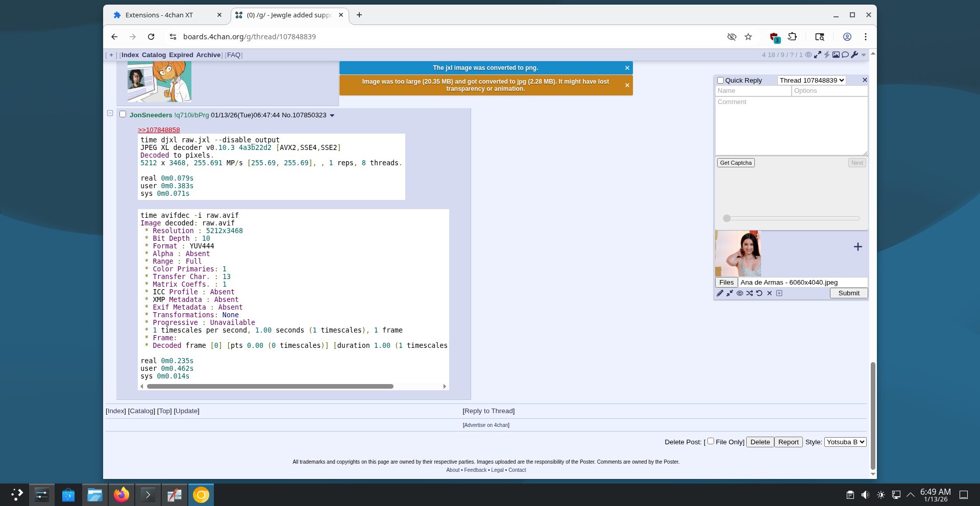This screenshot has height=506, width=980.
Task: Click the Feedback footer link
Action: 475,470
